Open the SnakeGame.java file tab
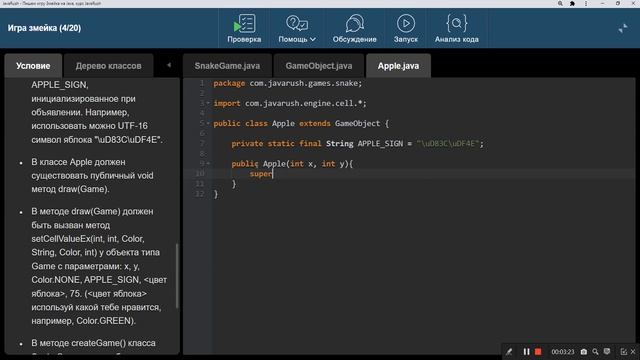Image resolution: width=640 pixels, height=360 pixels. [x=227, y=66]
